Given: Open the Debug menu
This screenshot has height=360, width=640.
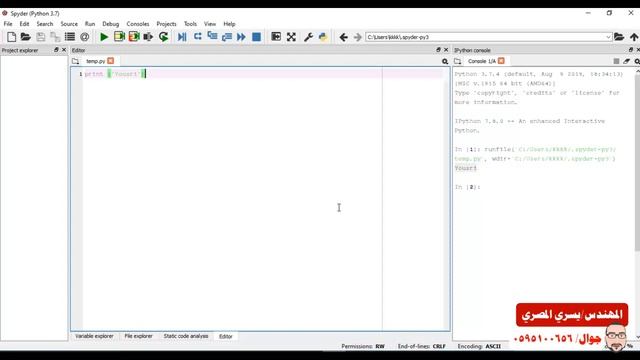Looking at the screenshot, I should (111, 24).
